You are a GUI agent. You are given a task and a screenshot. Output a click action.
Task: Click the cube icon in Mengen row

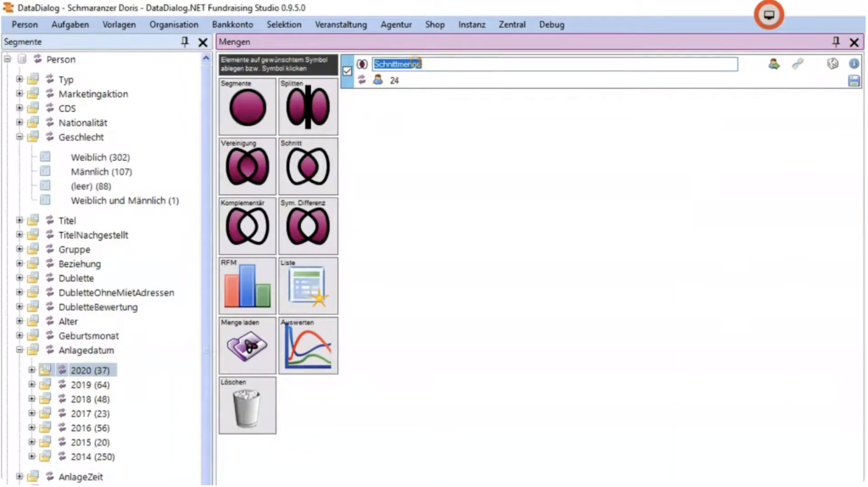coord(832,64)
